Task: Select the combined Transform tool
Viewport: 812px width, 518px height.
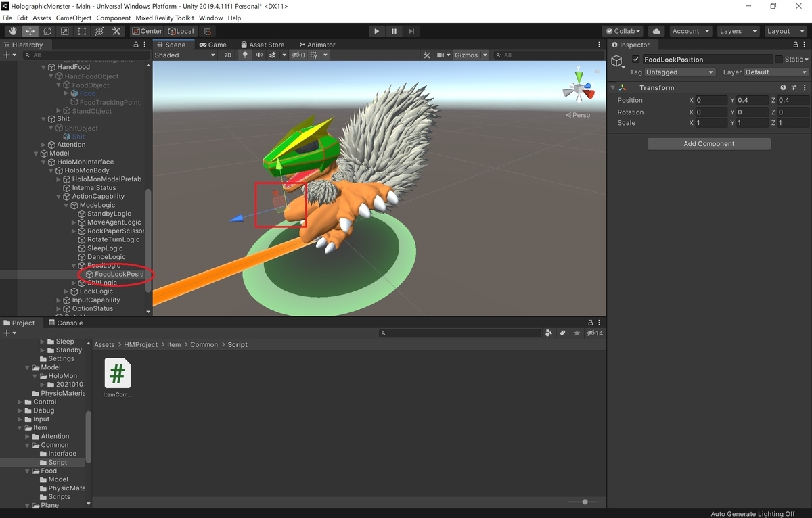Action: 99,31
